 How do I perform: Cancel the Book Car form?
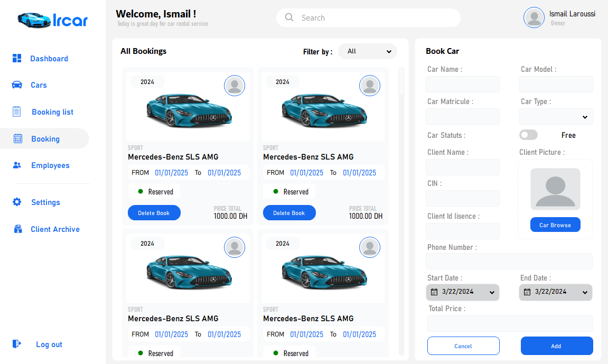tap(463, 346)
